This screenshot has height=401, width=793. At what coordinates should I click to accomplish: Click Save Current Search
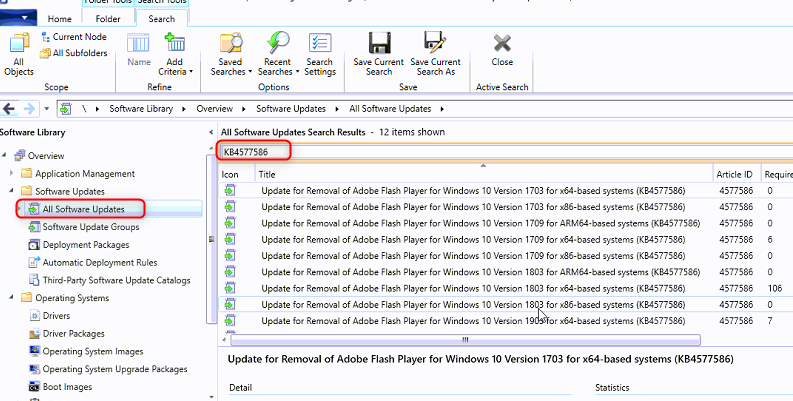(x=379, y=54)
